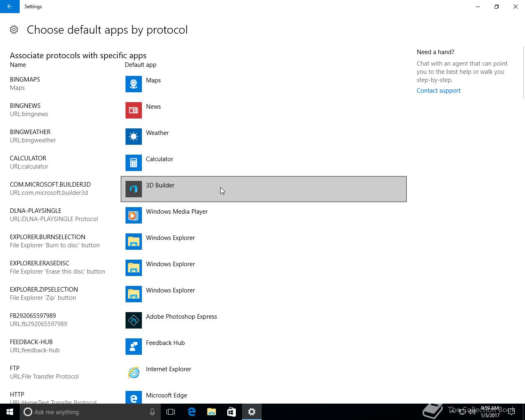Click the vertical scrollbar on the right
This screenshot has height=420, width=525.
[523, 73]
